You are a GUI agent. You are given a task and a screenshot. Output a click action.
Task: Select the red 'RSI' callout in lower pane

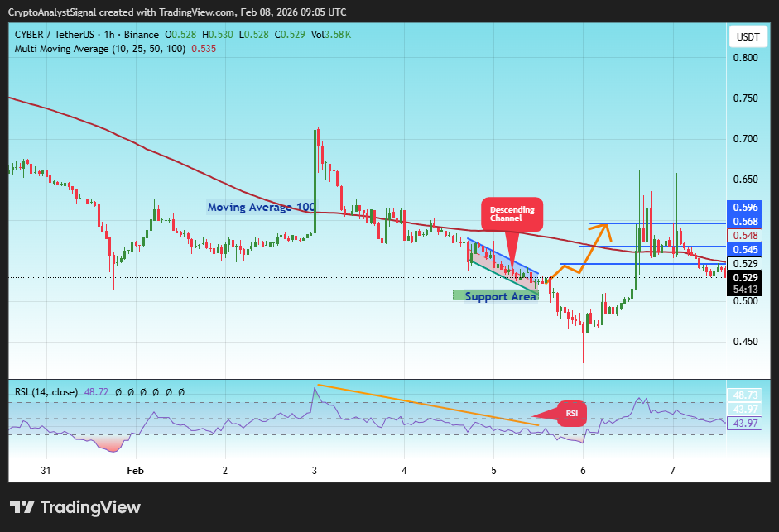pyautogui.click(x=571, y=414)
